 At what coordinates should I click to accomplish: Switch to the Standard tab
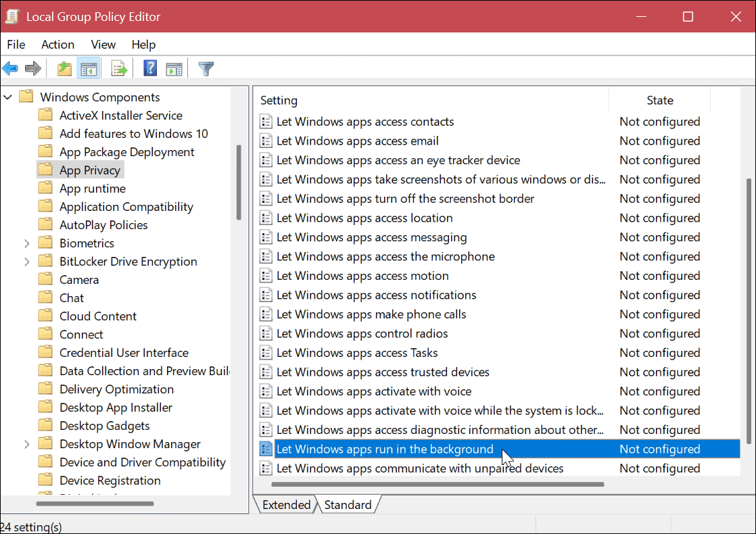click(x=348, y=505)
